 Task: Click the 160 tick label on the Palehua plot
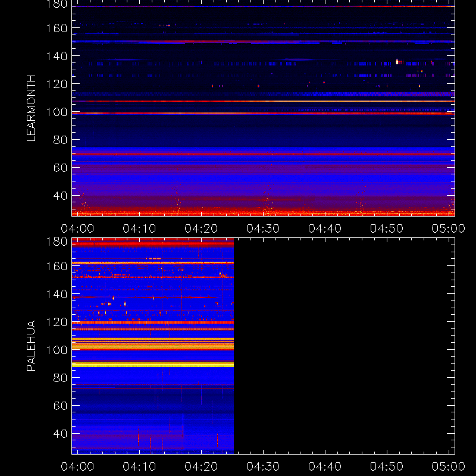(x=57, y=266)
